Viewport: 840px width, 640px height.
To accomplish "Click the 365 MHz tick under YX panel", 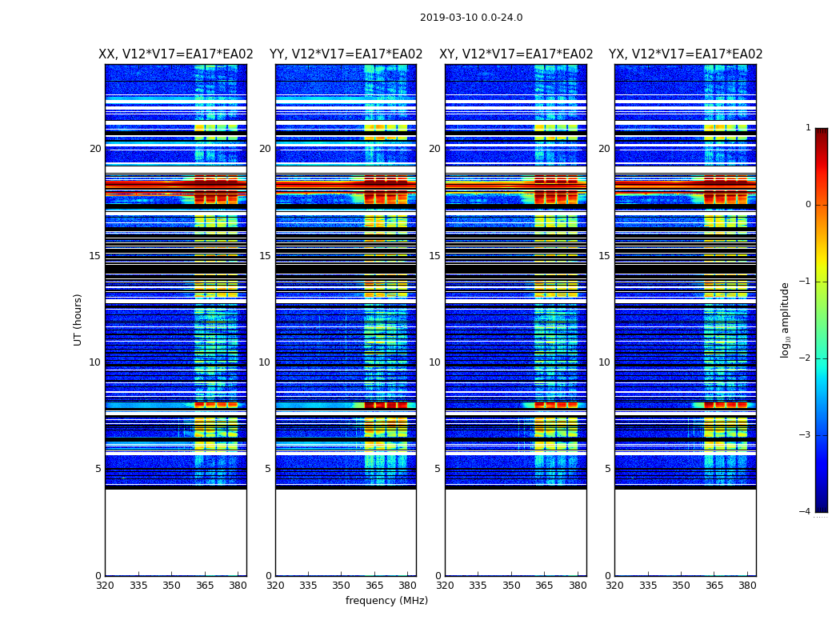I will (714, 586).
